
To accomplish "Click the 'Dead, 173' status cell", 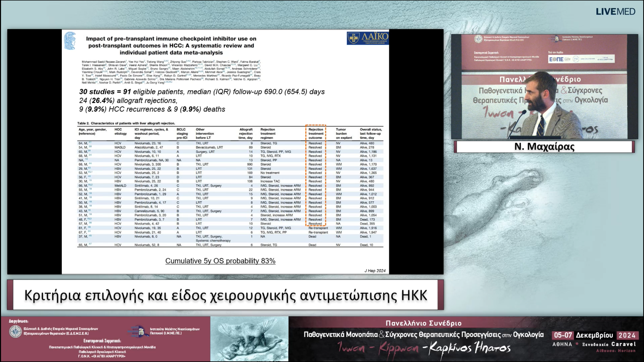I will 367,219.
